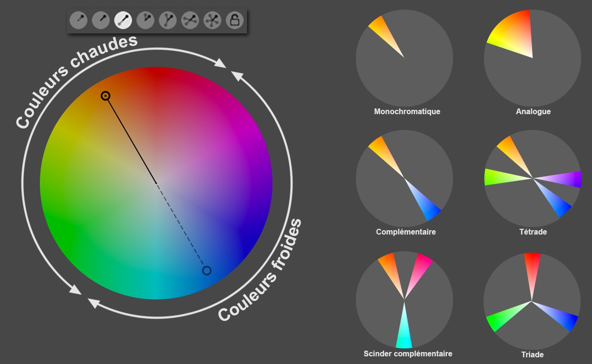Select the Tétrade four-wedge wheel diagram

(x=532, y=178)
